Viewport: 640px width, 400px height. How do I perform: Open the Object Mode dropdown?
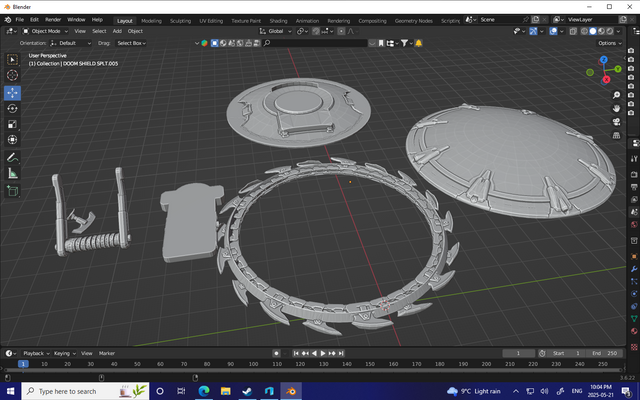click(48, 31)
